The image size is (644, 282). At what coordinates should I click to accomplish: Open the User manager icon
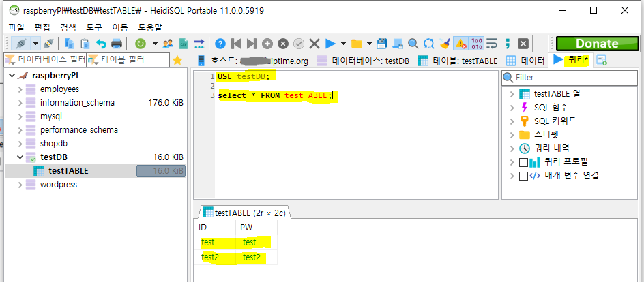pos(168,43)
